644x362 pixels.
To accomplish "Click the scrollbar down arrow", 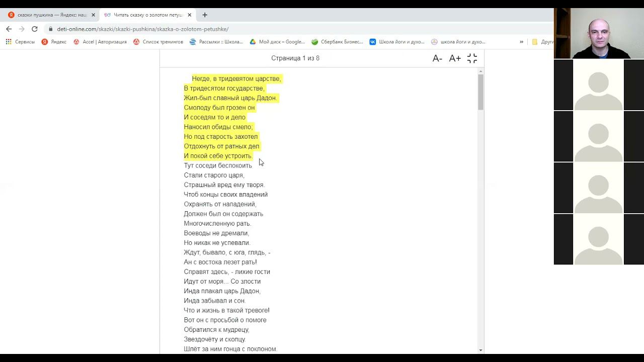I will coord(480,350).
